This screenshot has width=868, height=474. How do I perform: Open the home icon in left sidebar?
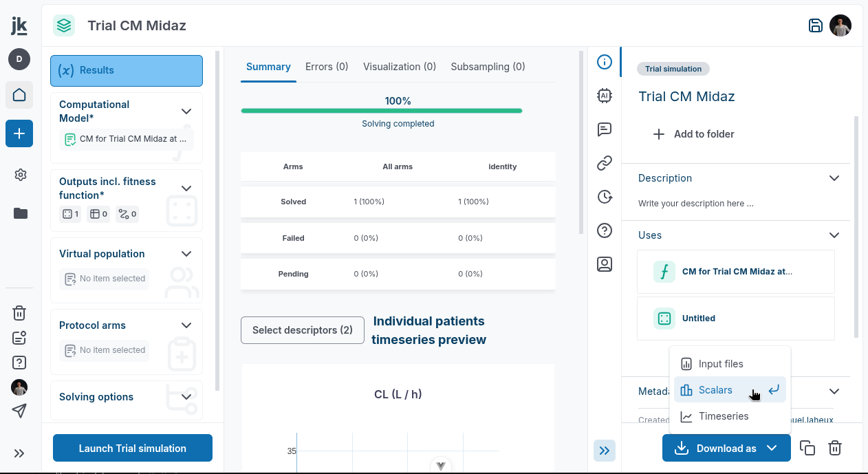[x=19, y=95]
